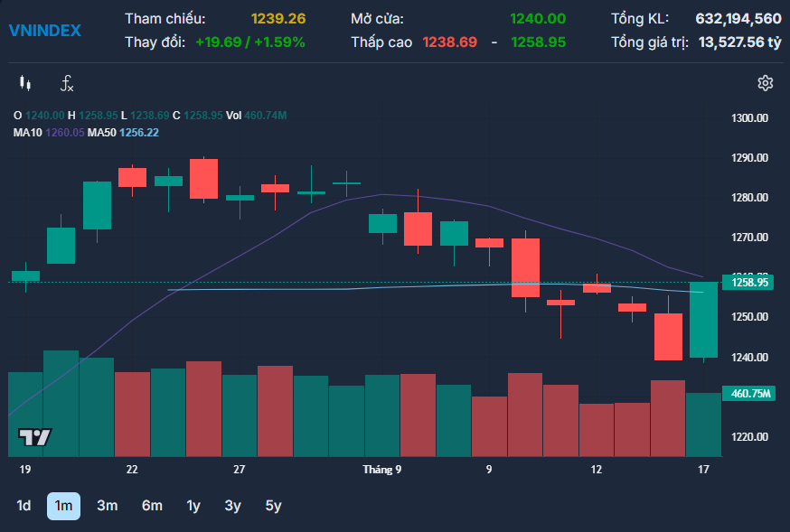Click the 1258.95 current price label
This screenshot has width=790, height=532.
[748, 283]
